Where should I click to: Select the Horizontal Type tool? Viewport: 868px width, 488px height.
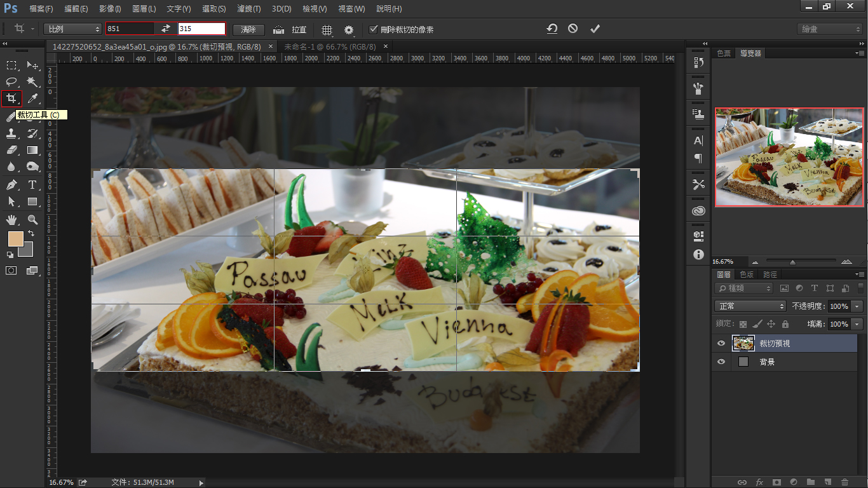pos(32,185)
